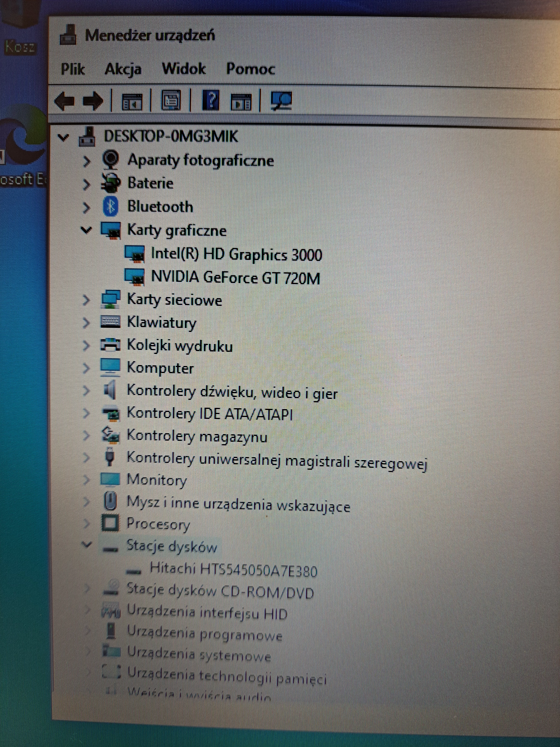The width and height of the screenshot is (560, 747).
Task: Click the Baterie battery icon
Action: pyautogui.click(x=111, y=183)
